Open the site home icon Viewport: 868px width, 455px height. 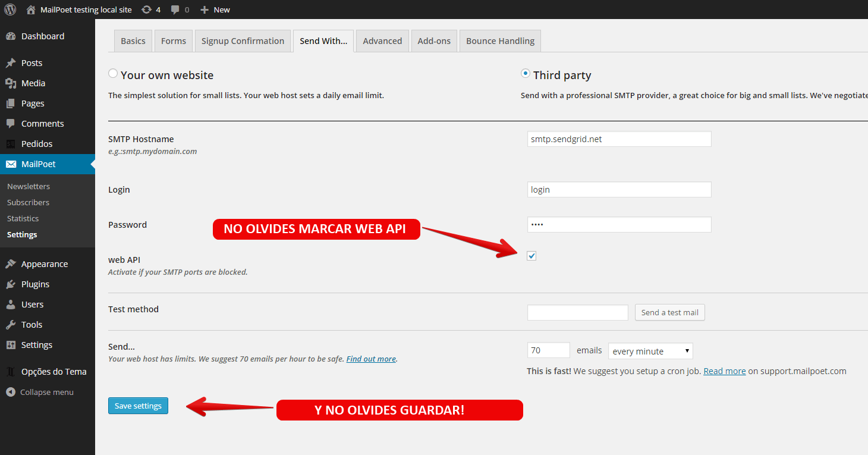[x=31, y=10]
